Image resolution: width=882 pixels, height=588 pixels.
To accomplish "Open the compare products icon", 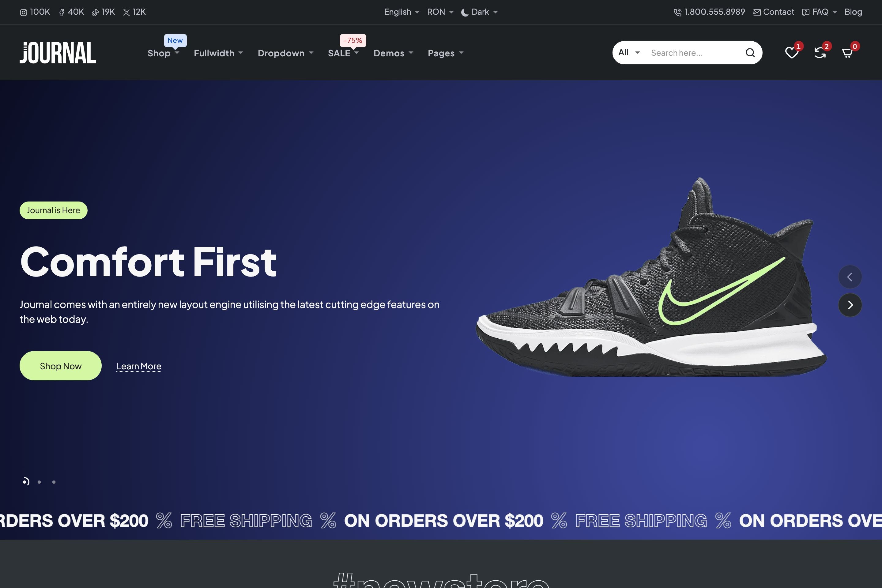I will [x=820, y=52].
